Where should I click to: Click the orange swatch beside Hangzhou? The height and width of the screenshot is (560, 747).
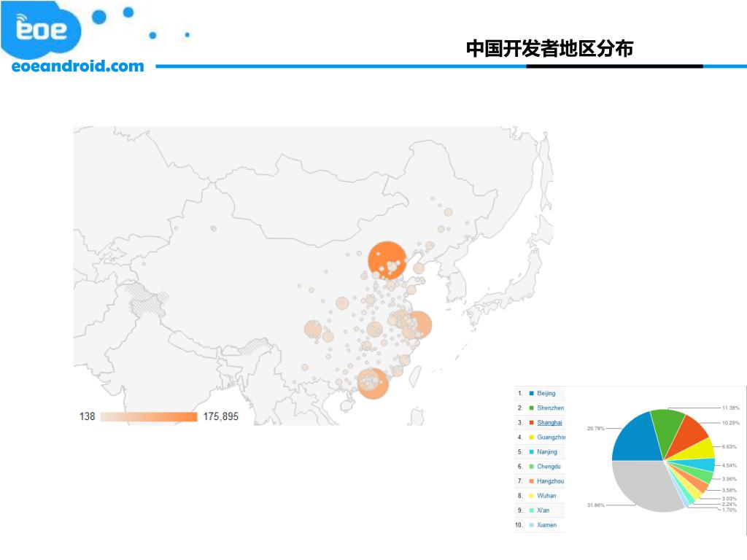point(531,481)
